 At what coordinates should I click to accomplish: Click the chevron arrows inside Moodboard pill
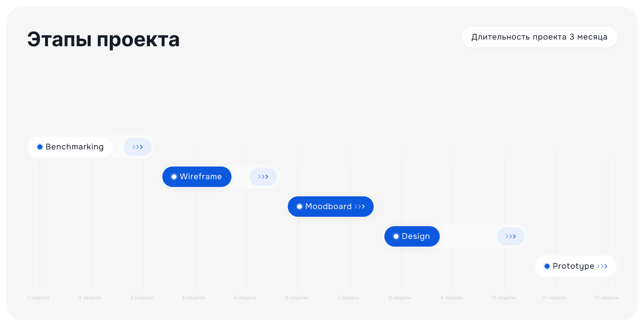(x=360, y=207)
